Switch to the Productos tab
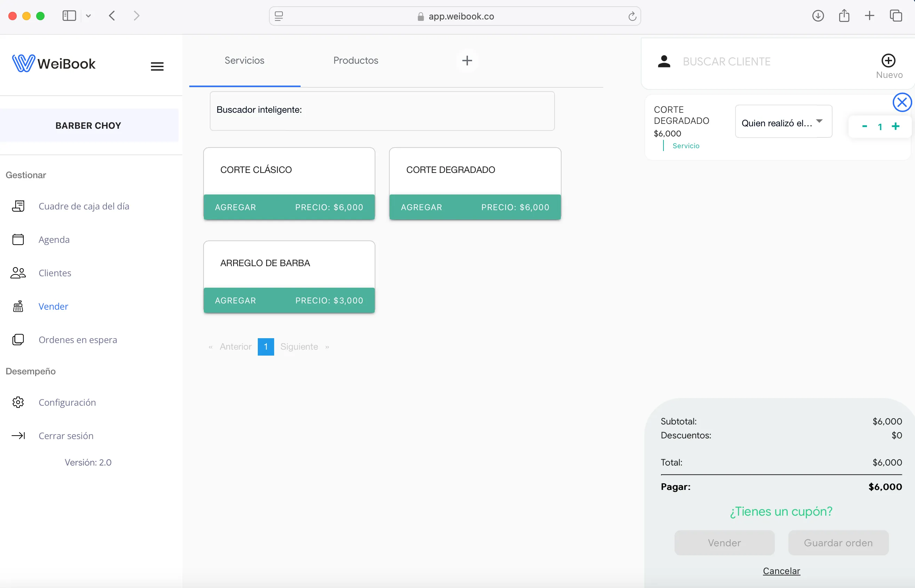This screenshot has width=915, height=588. pos(355,60)
